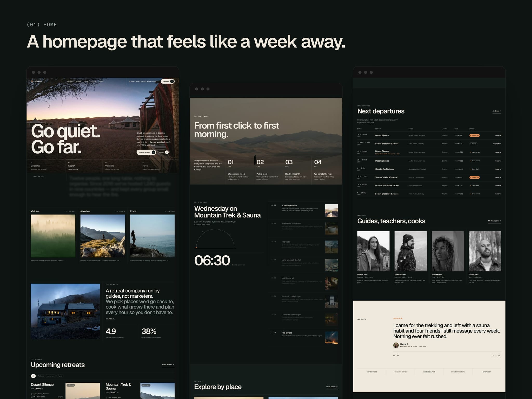The height and width of the screenshot is (399, 532).
Task: Open Inès Moreau's portrait
Action: [x=448, y=251]
